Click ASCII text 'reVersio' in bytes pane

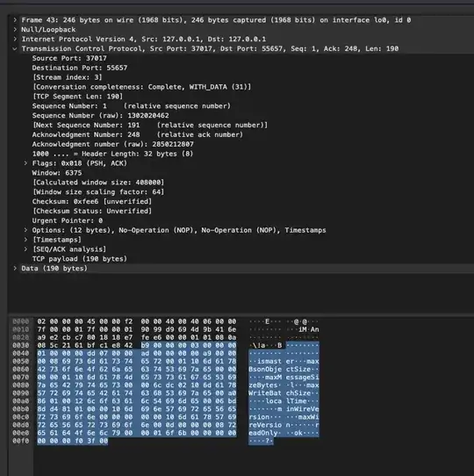[x=265, y=425]
